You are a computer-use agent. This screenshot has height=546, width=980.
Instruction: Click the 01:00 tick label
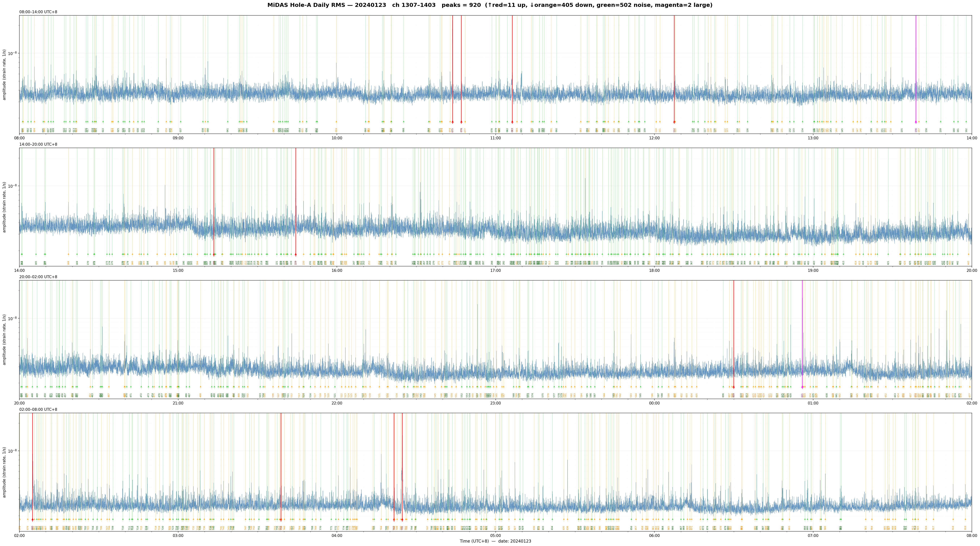(x=813, y=403)
